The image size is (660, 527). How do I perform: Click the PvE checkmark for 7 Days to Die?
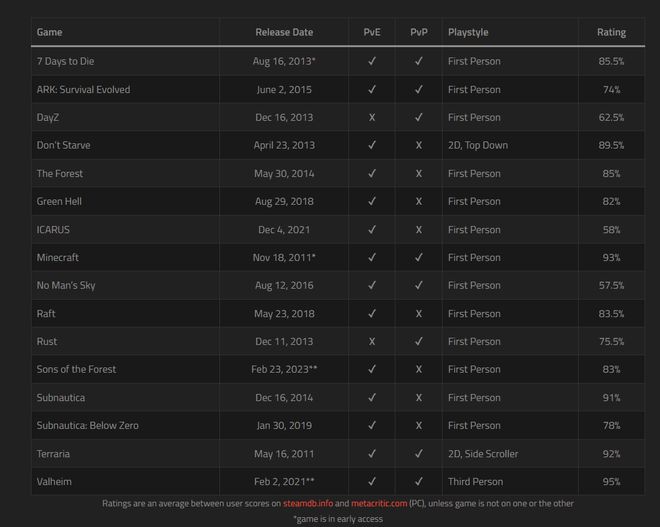pos(372,61)
